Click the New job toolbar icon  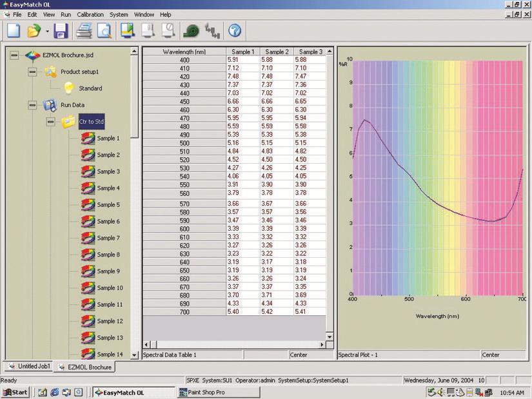14,30
